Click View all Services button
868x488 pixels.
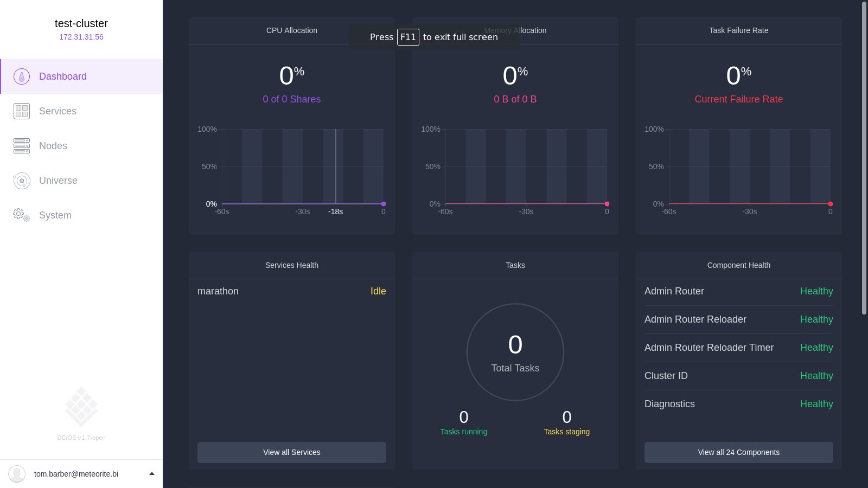point(292,452)
